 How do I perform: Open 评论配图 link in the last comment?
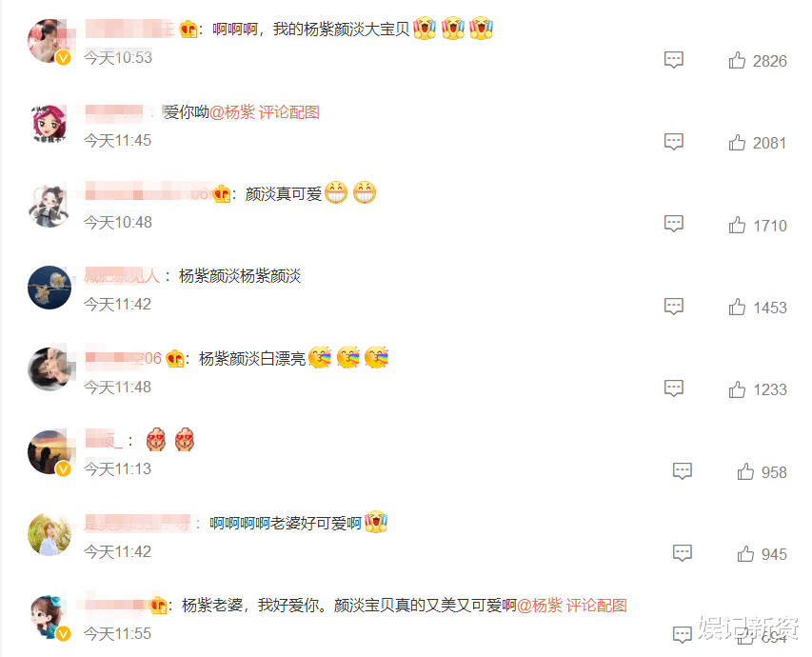pyautogui.click(x=596, y=606)
